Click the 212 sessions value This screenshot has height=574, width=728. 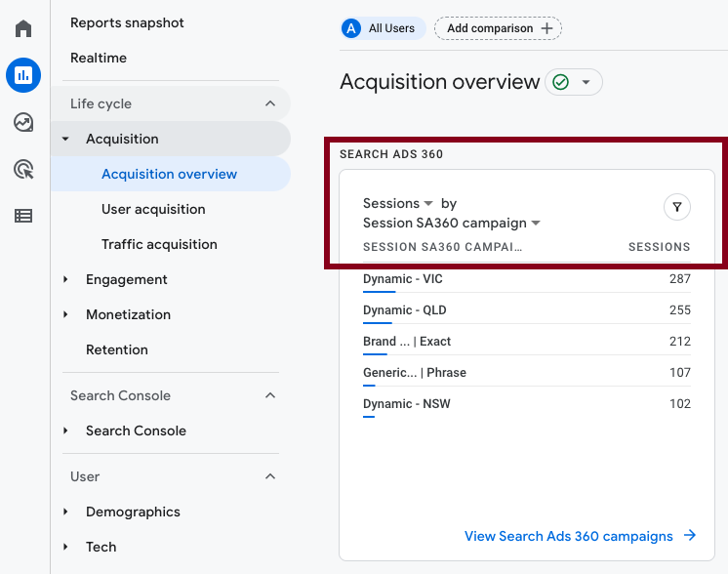pyautogui.click(x=680, y=341)
